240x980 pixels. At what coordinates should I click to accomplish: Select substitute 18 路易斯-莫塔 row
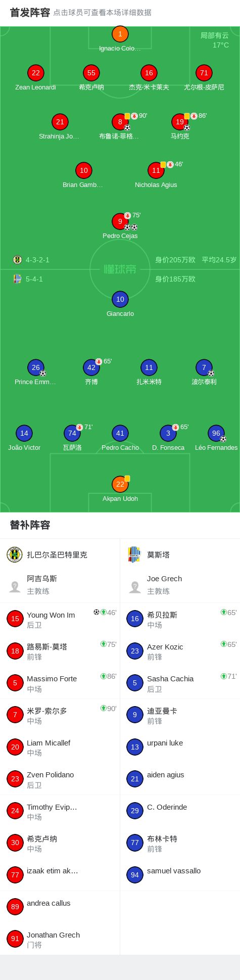pyautogui.click(x=60, y=651)
